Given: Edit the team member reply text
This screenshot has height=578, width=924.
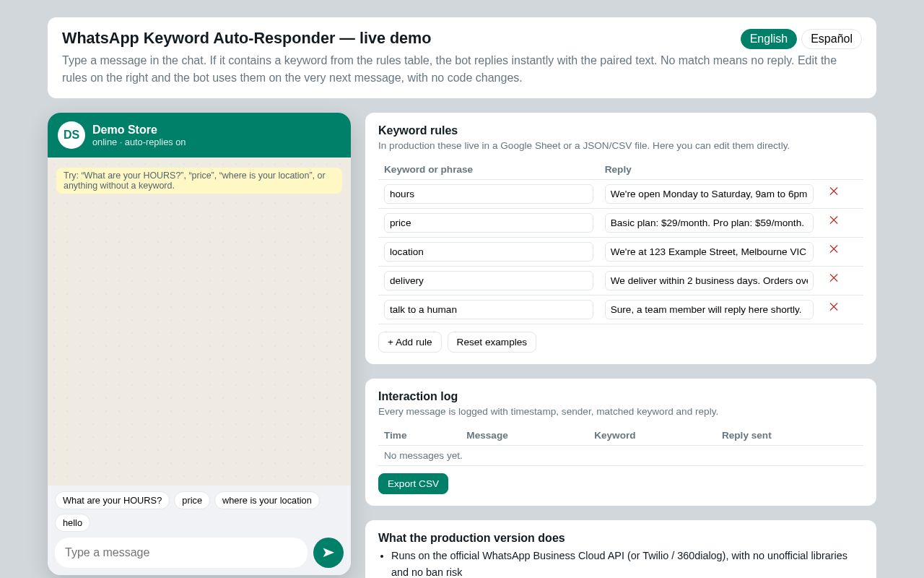Looking at the screenshot, I should pyautogui.click(x=709, y=310).
